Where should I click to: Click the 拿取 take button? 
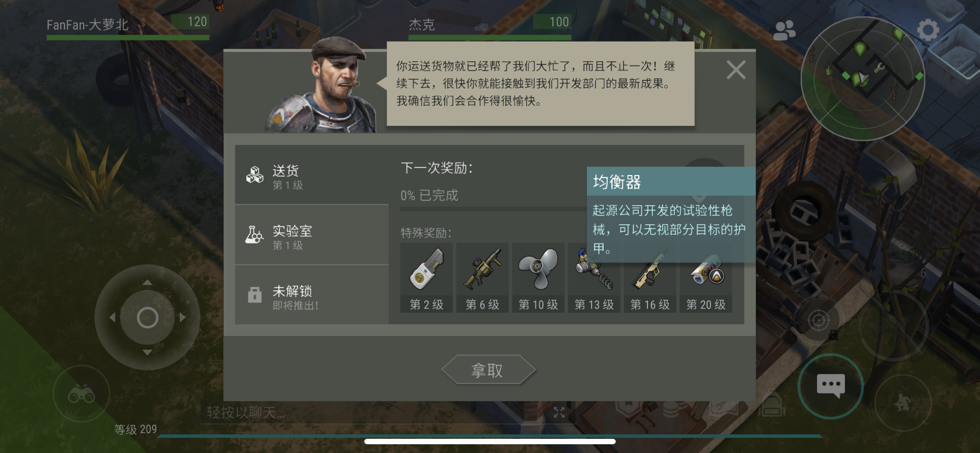488,370
